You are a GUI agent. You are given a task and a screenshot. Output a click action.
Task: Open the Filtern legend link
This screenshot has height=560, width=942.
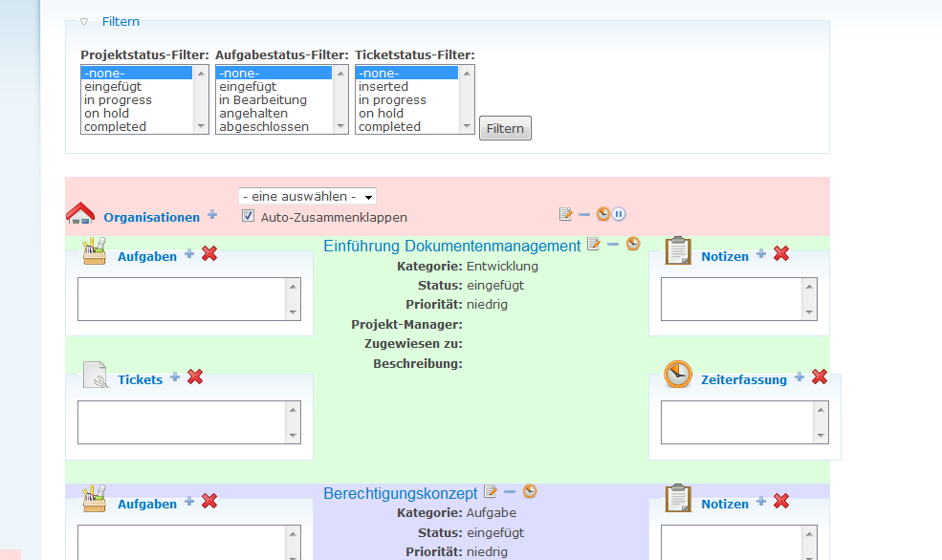coord(120,22)
